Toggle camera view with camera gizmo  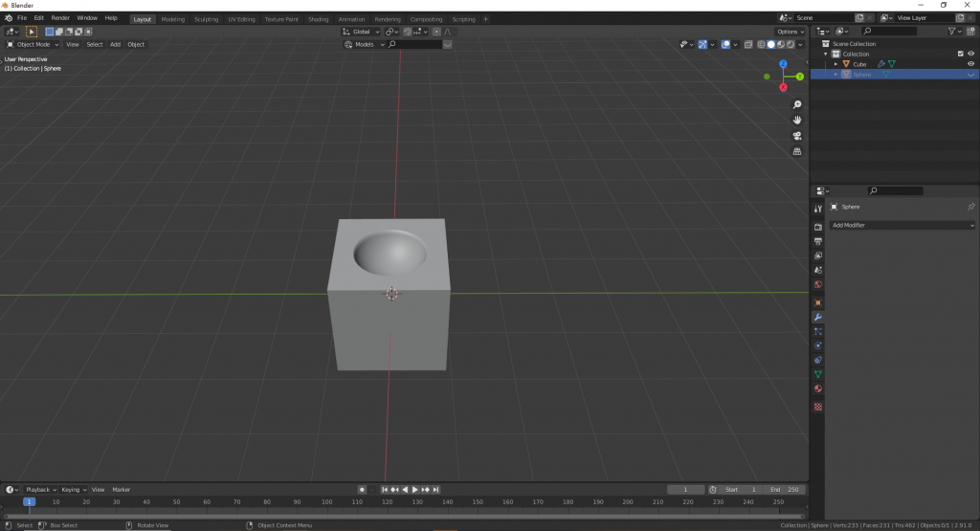[x=797, y=136]
